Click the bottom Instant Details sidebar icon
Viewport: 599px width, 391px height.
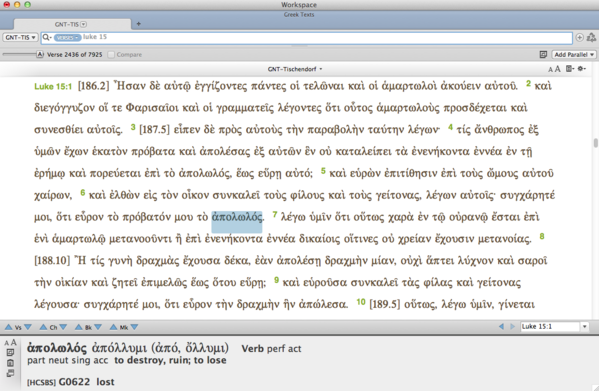[10, 373]
